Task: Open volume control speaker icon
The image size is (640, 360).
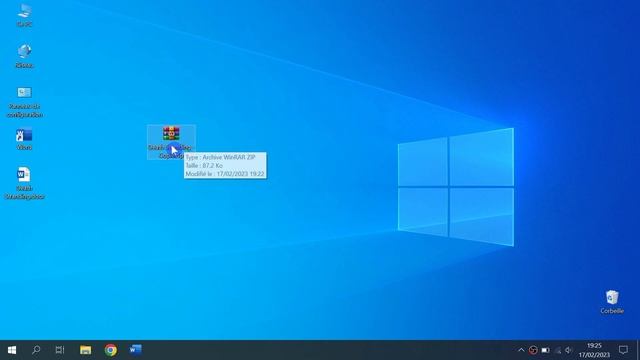Action: click(569, 350)
